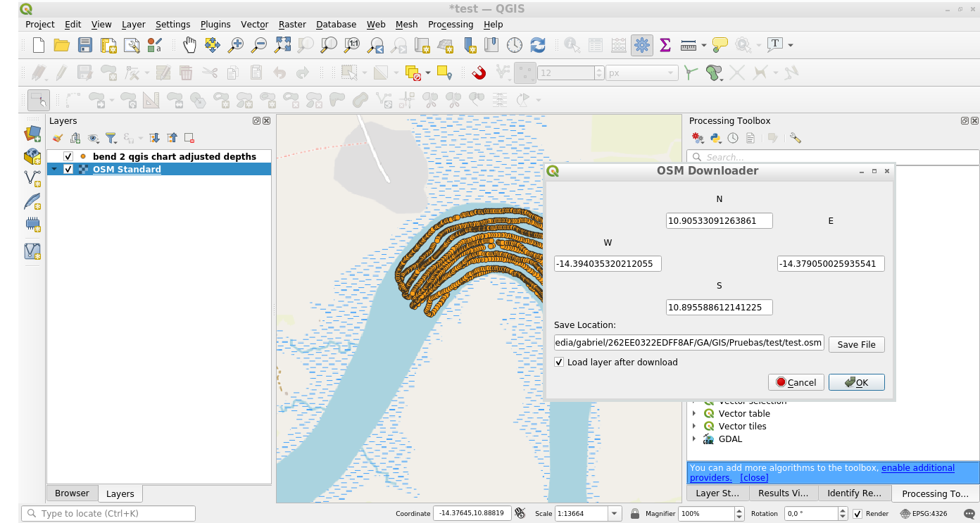Select the Measure Line ruler tool
The image size is (980, 523).
pos(689,45)
